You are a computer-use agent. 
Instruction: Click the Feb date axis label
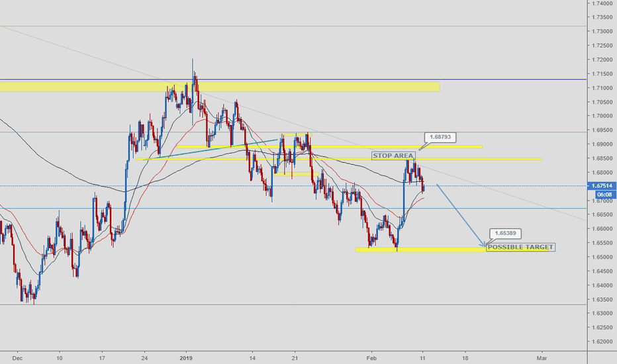click(x=371, y=358)
